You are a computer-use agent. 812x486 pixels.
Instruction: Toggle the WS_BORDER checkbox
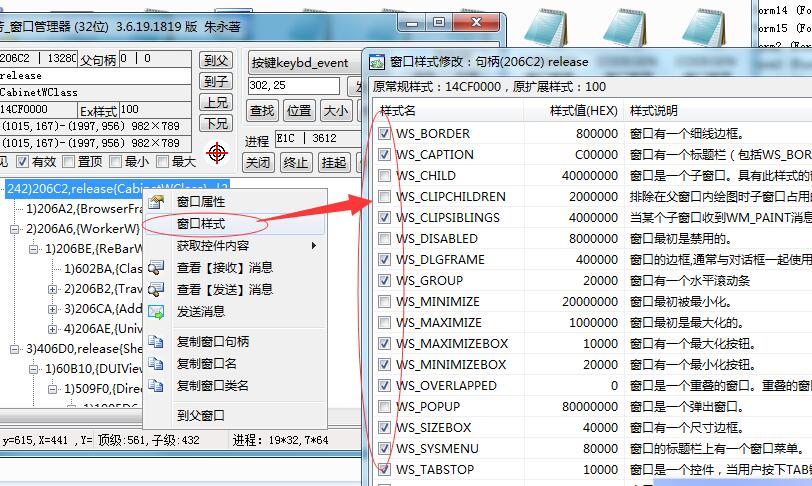click(x=384, y=133)
